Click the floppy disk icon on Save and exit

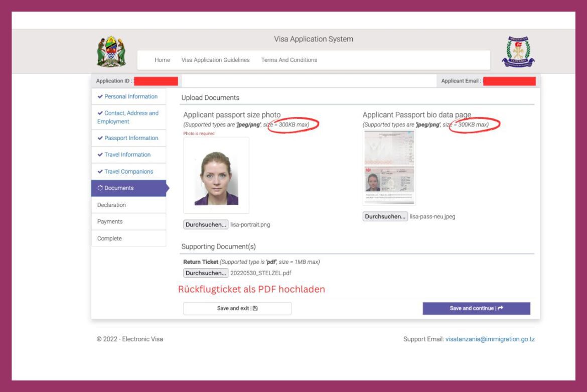(255, 308)
